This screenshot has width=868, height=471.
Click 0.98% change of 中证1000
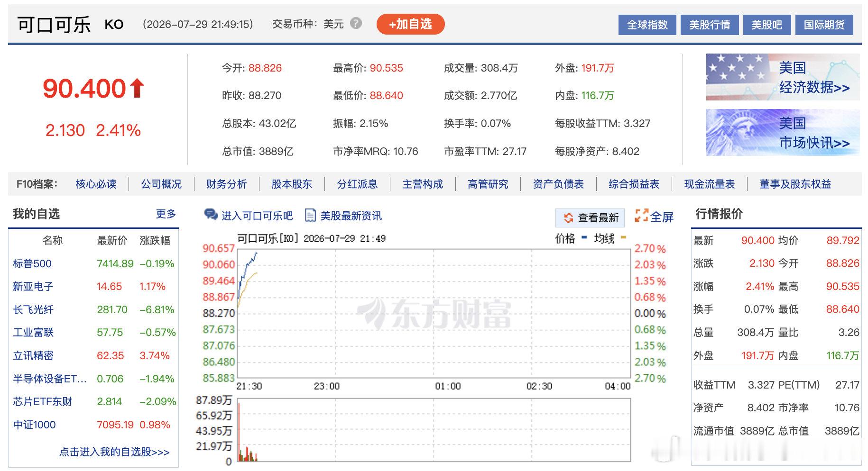tap(155, 425)
